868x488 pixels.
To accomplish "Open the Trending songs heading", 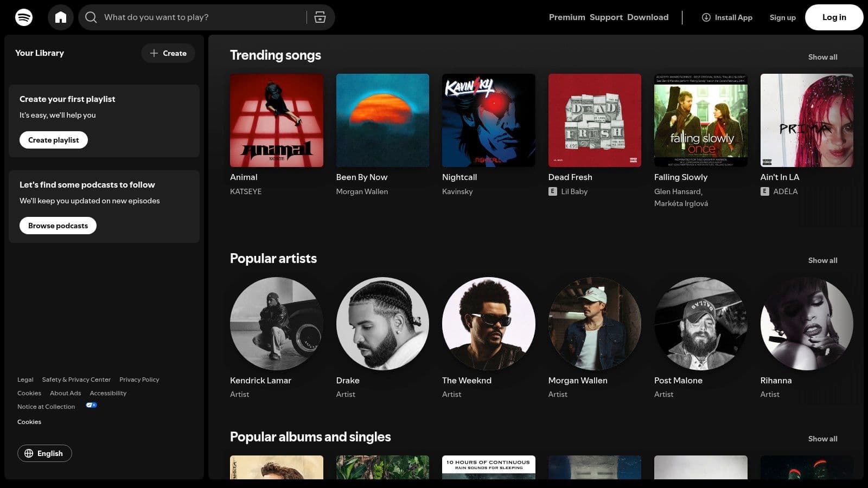I will coord(276,55).
